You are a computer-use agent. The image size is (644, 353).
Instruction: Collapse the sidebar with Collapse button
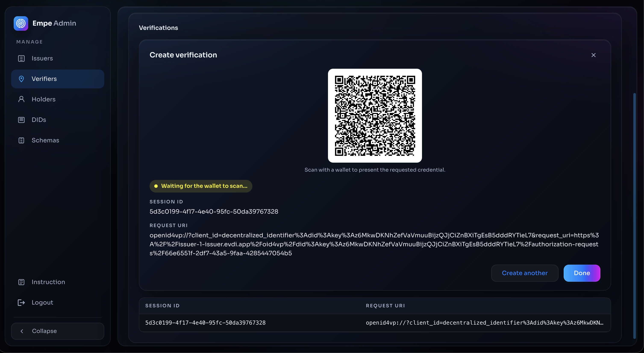coord(57,331)
